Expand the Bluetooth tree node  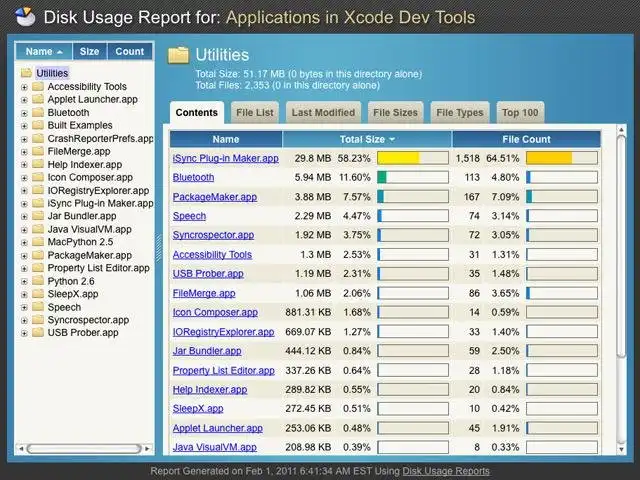24,113
